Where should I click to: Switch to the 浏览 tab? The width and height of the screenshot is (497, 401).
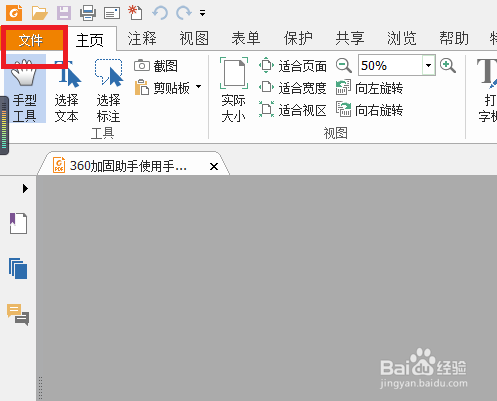point(402,38)
